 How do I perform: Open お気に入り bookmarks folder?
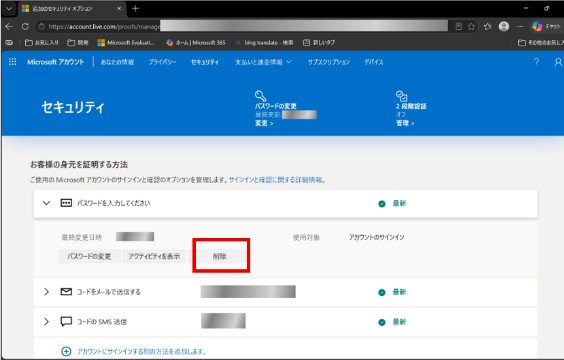(41, 42)
